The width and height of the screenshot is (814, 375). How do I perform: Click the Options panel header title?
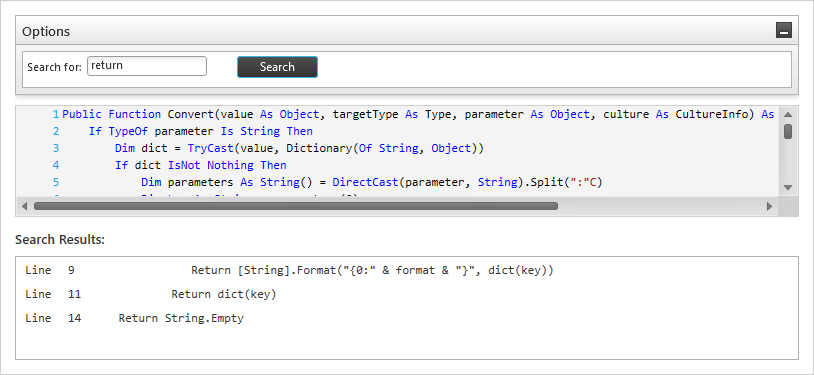tap(46, 31)
